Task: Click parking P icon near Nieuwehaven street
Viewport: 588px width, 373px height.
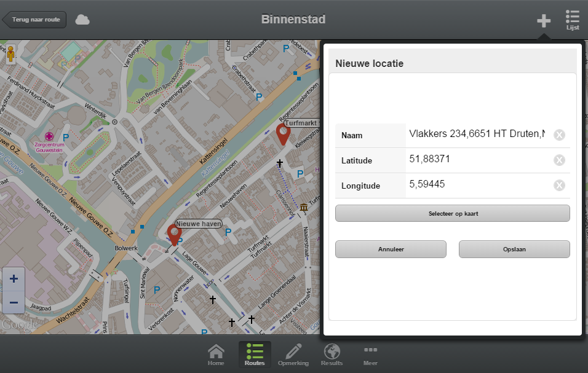Action: pos(228,232)
